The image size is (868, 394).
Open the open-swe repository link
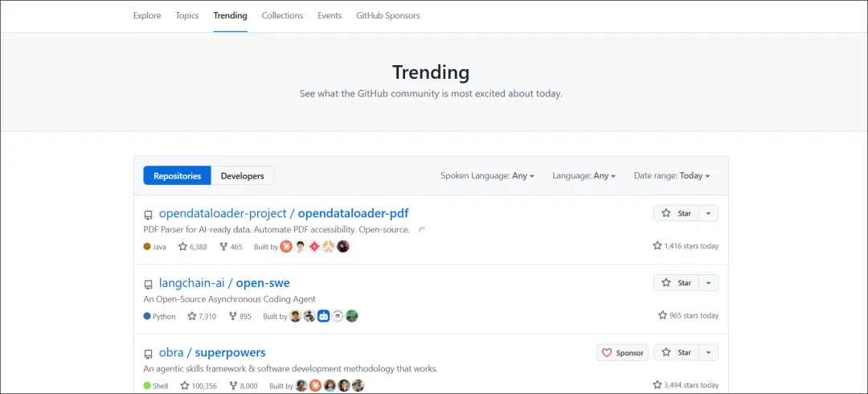[x=263, y=282]
